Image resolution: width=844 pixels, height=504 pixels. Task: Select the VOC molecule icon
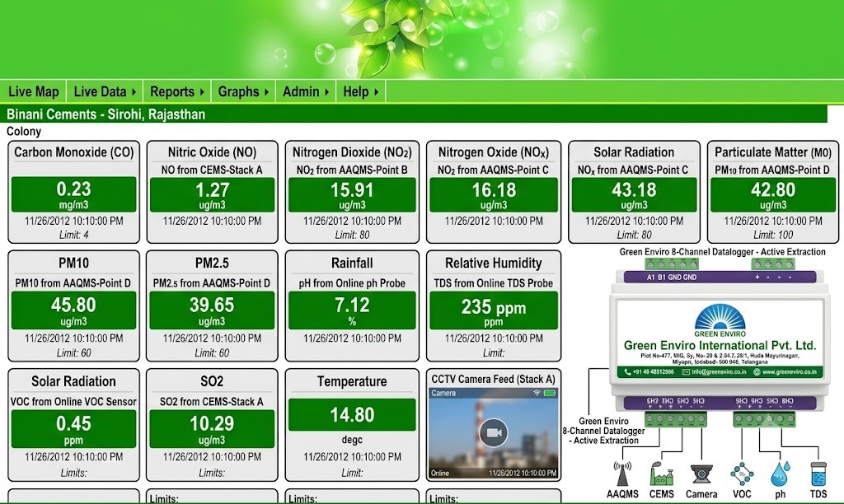pos(742,474)
